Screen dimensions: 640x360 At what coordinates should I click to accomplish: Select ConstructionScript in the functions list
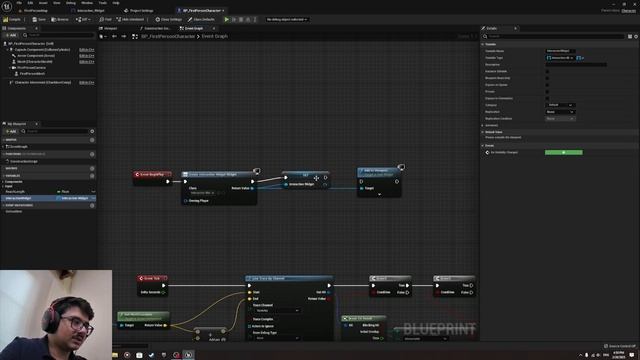[24, 162]
